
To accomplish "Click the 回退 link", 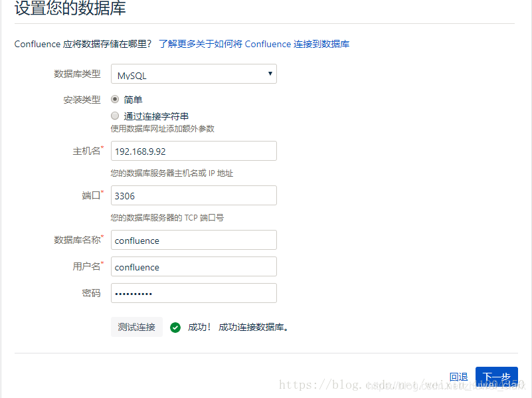I will click(x=459, y=377).
